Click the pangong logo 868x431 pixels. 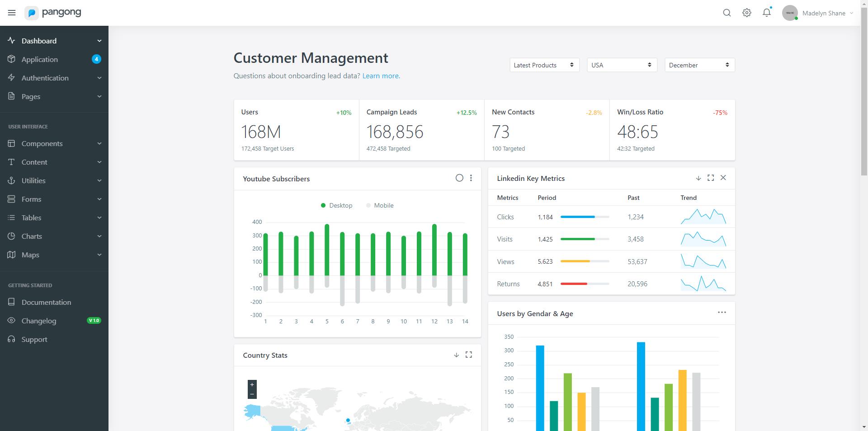click(x=53, y=13)
